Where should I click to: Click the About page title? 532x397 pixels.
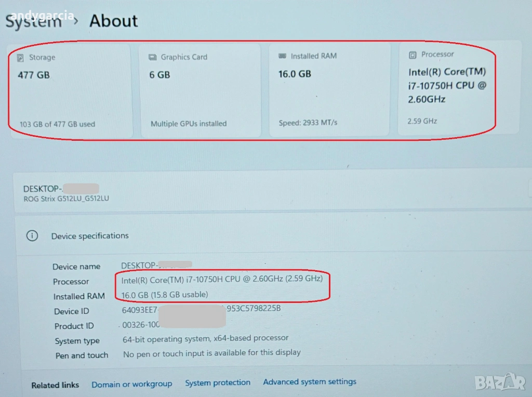coord(114,21)
